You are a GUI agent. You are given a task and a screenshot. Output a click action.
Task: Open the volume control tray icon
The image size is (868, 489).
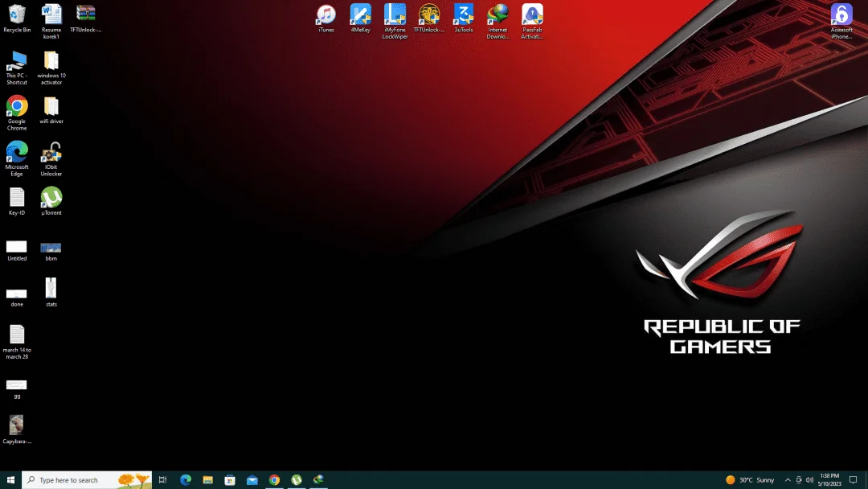coord(810,479)
